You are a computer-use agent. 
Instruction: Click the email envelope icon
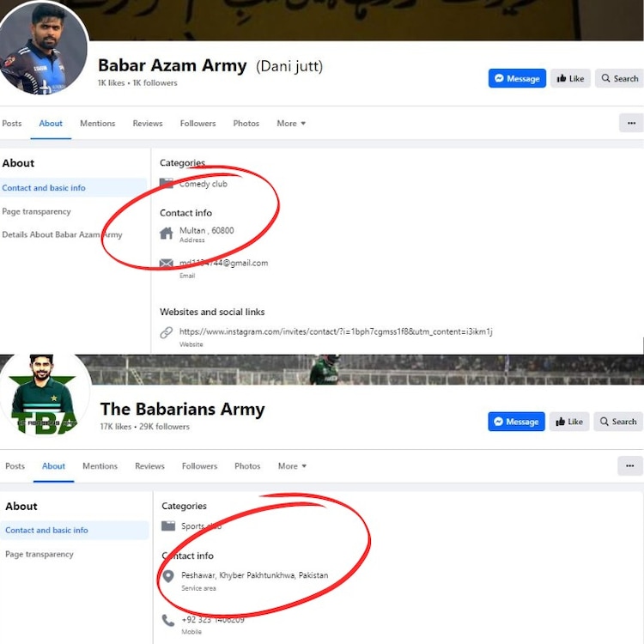tap(167, 264)
